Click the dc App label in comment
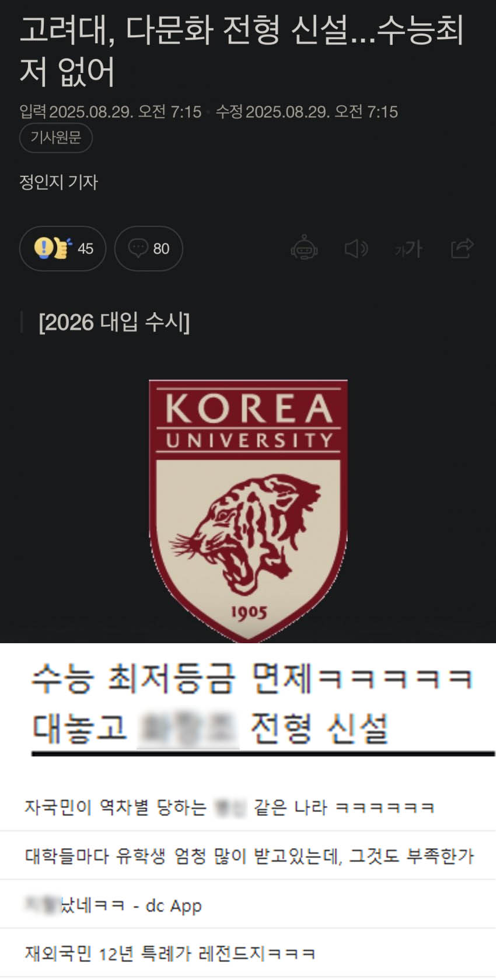This screenshot has height=980, width=496. [173, 906]
